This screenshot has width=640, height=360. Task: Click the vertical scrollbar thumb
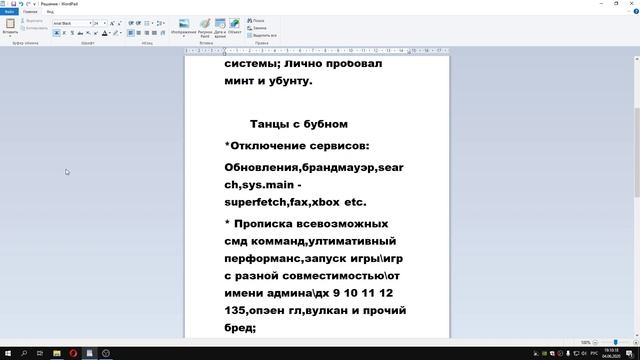(637, 152)
